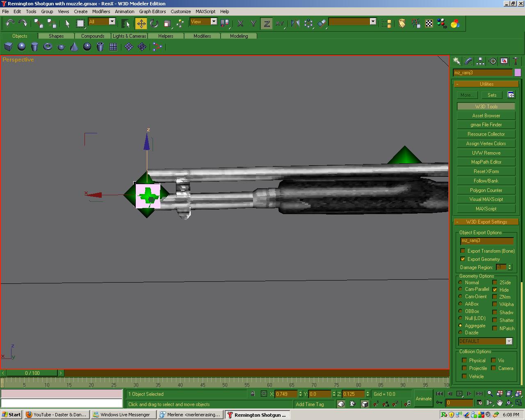Screen dimensions: 525x420
Task: Click the Mirror Selected Objects icon
Action: 295,24
